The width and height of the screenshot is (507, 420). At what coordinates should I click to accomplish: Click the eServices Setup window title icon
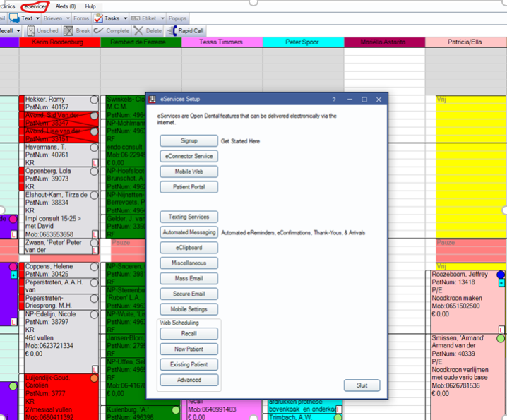[x=153, y=100]
